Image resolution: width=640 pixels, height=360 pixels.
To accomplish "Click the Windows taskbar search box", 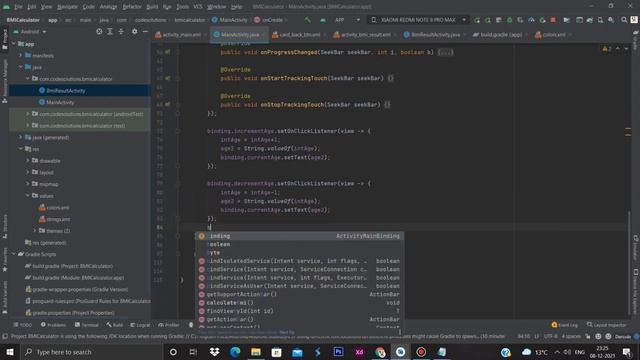I will [x=92, y=352].
